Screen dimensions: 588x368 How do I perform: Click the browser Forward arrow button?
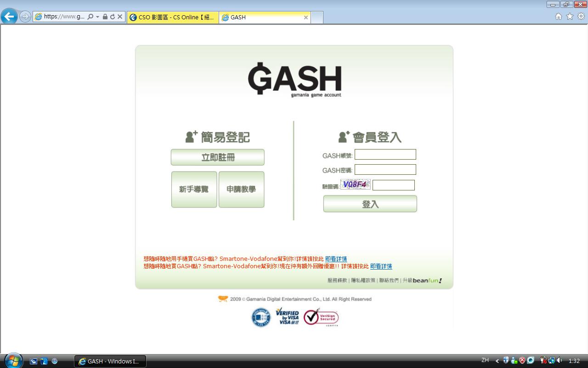[x=25, y=17]
